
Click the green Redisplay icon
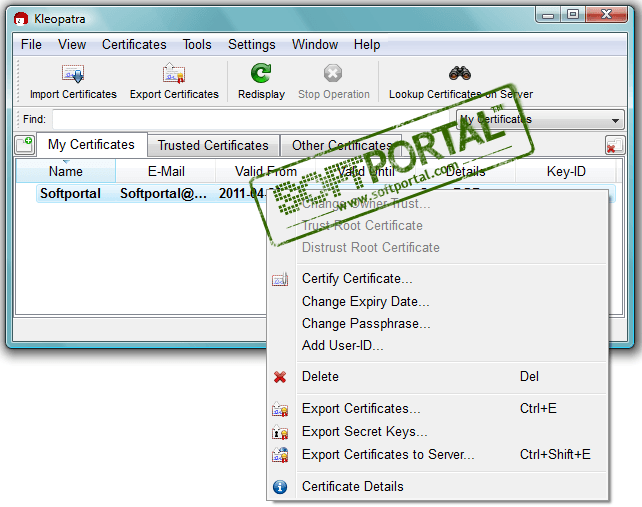(x=261, y=73)
